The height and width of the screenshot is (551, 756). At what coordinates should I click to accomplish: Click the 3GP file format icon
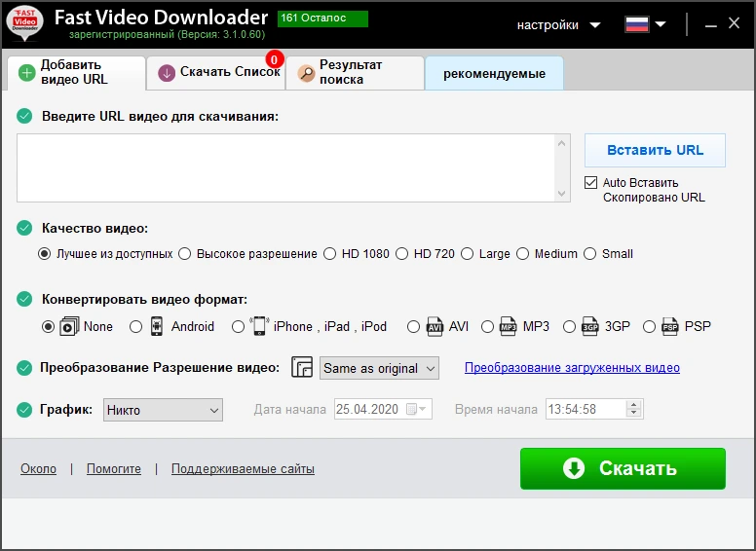(x=589, y=326)
